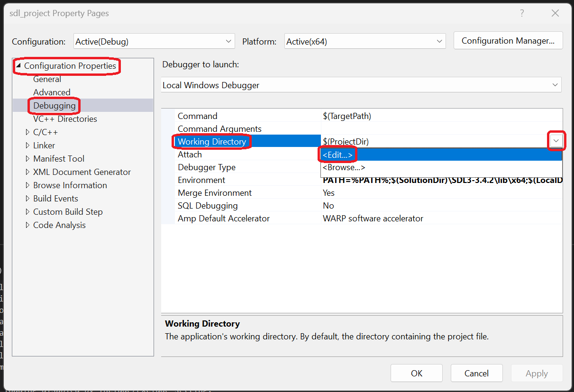Expand the Linker tree node
Viewport: 574px width, 392px height.
coord(27,145)
